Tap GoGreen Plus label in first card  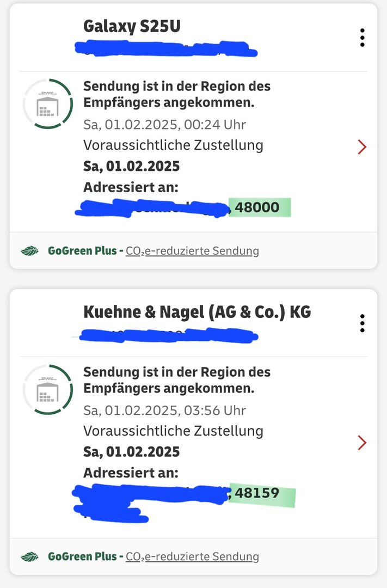82,251
